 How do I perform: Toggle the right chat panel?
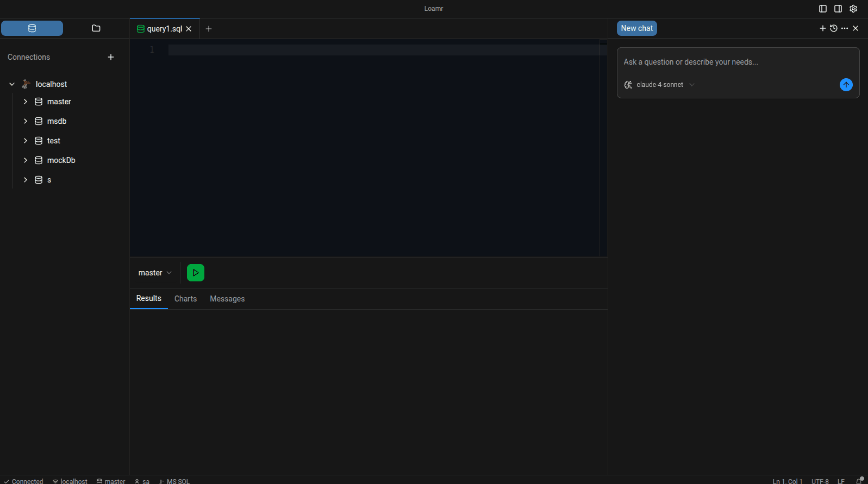pyautogui.click(x=838, y=9)
